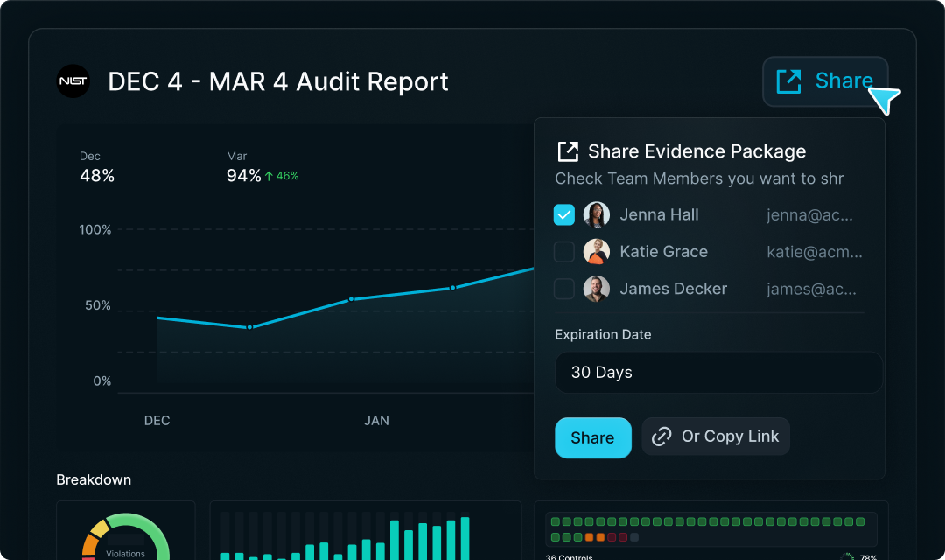Click the tallest teal bar in the bar chart
The height and width of the screenshot is (560, 945).
click(465, 537)
